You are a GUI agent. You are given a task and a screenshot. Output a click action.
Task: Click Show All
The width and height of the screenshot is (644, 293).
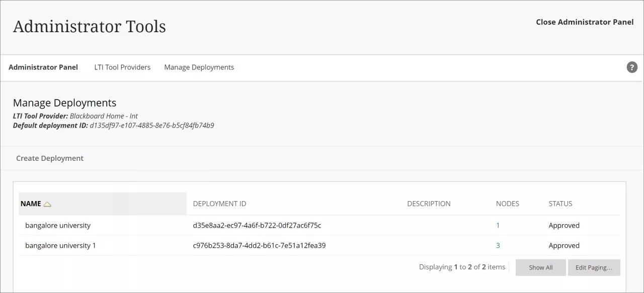pos(540,267)
